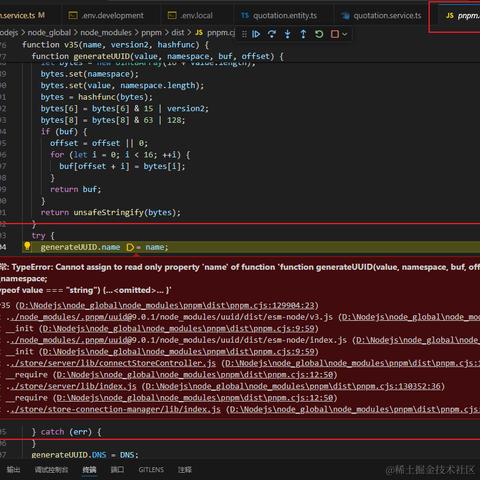Open the GITLENS panel tab
The width and height of the screenshot is (480, 480).
[x=151, y=469]
